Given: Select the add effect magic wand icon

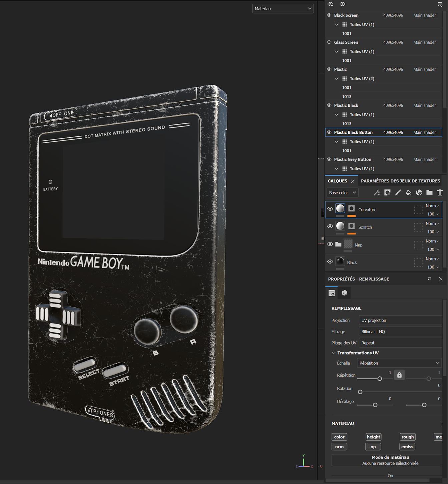Looking at the screenshot, I should [377, 192].
